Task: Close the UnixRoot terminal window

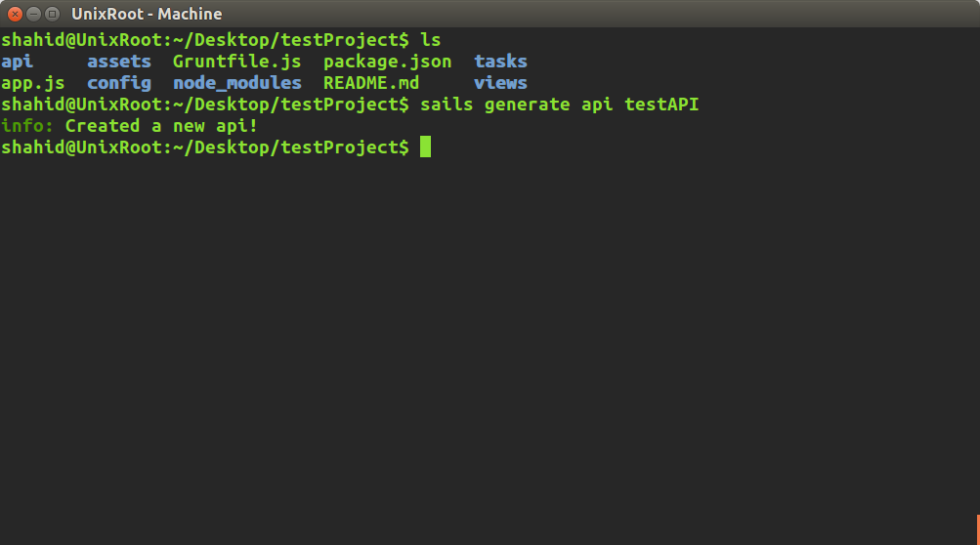Action: pos(15,14)
